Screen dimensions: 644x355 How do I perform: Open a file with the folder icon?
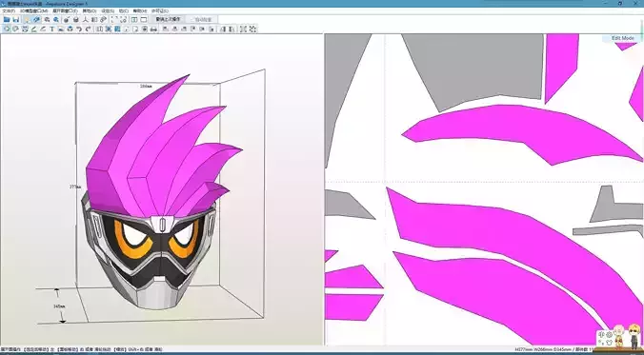7,19
